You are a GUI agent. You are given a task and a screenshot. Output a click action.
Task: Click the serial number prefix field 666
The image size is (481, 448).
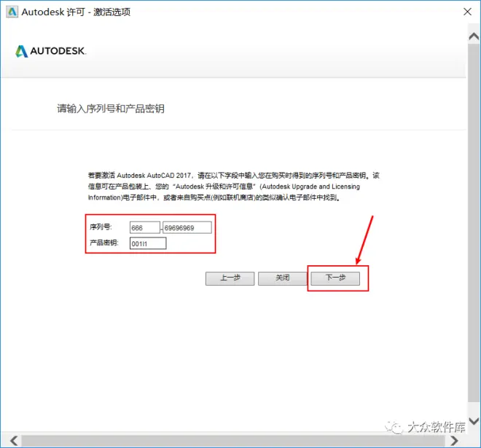(145, 227)
